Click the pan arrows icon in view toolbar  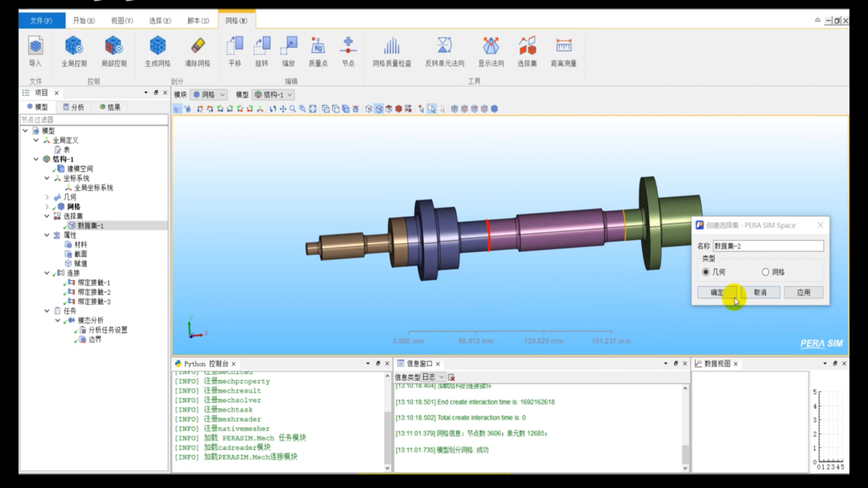(x=283, y=109)
